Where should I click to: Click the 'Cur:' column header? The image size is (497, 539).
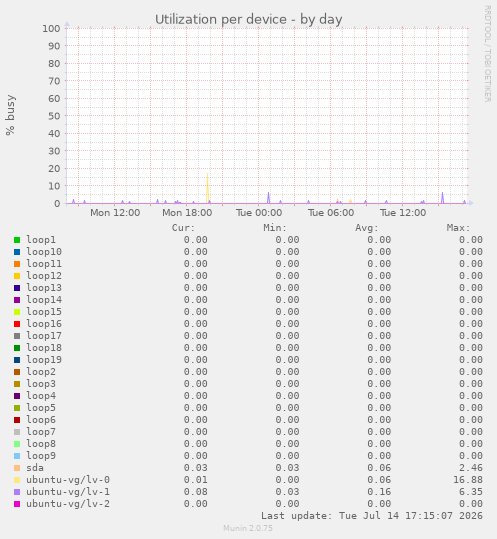183,228
